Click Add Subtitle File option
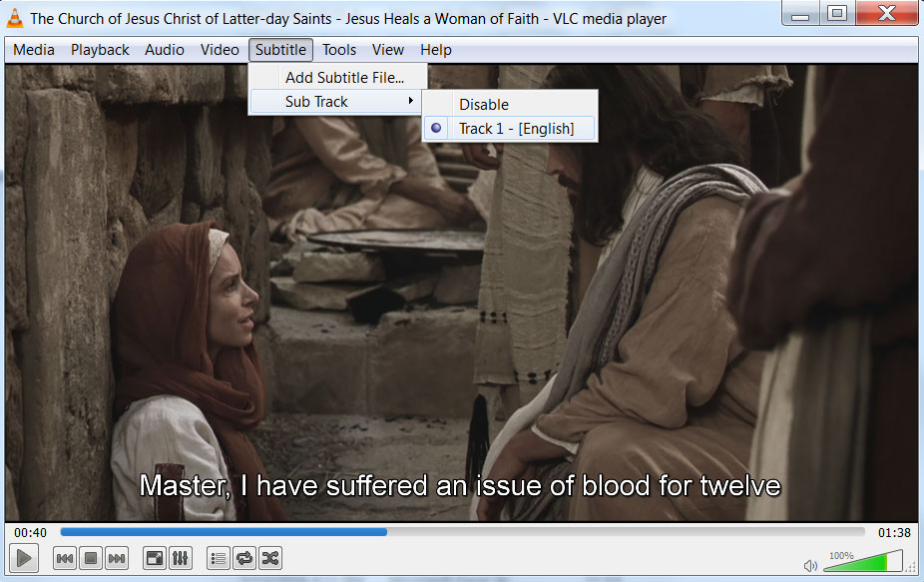924x582 pixels. (x=343, y=77)
